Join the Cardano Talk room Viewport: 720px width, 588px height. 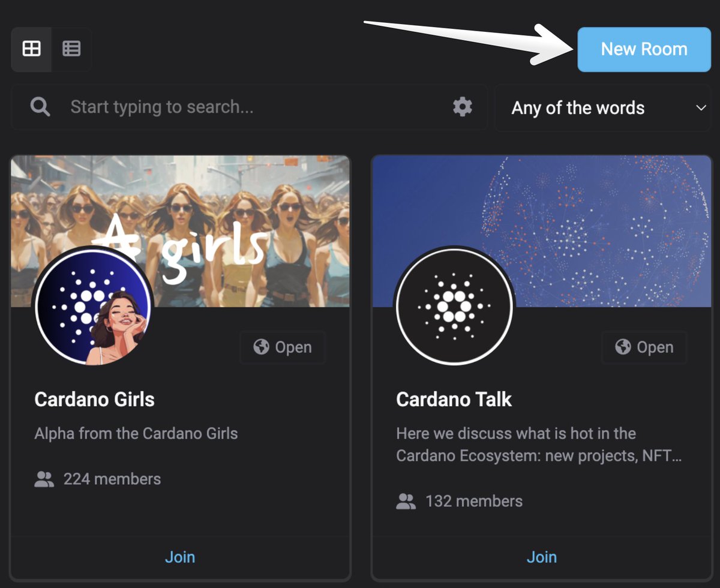click(542, 557)
